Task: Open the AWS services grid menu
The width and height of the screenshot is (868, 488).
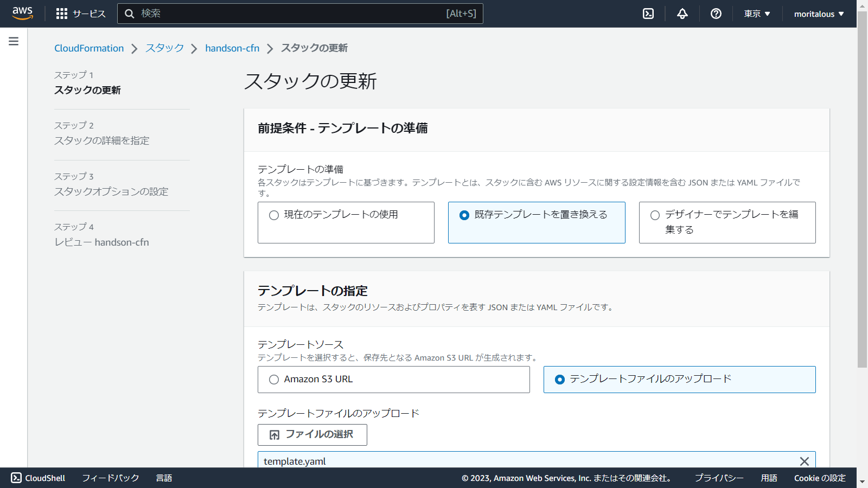Action: click(61, 14)
